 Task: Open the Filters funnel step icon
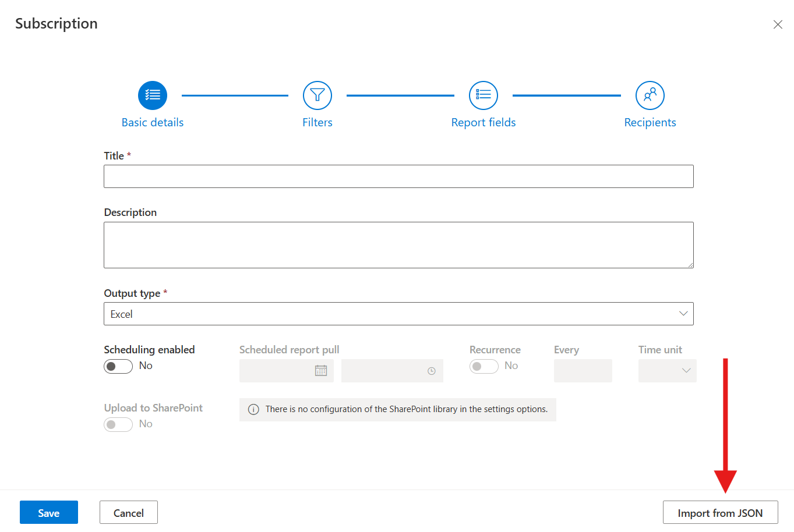(x=317, y=95)
